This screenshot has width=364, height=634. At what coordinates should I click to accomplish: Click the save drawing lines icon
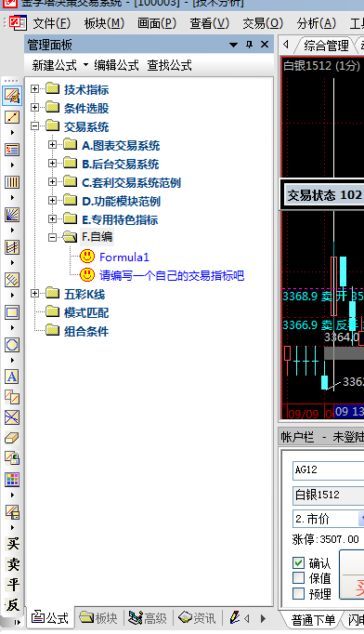(12, 512)
